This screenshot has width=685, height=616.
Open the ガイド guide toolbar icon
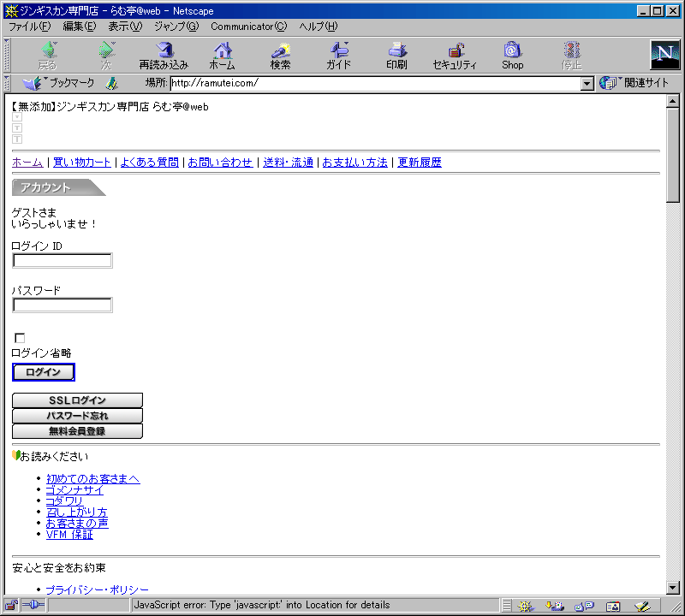click(x=338, y=56)
